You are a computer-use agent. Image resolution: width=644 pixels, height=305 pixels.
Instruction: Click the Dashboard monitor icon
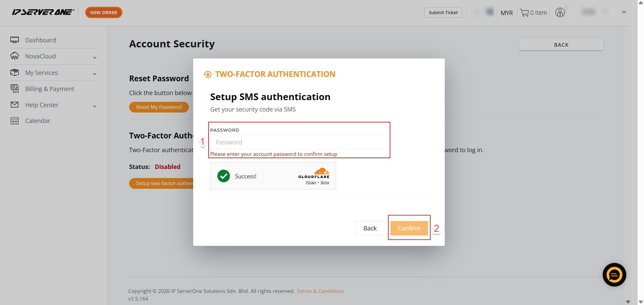[14, 40]
